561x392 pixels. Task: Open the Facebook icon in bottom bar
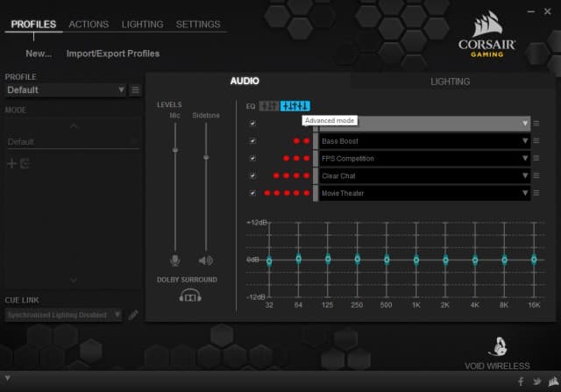[521, 381]
